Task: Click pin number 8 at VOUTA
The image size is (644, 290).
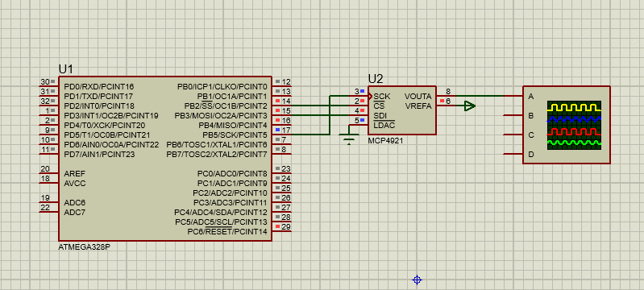Action: (448, 92)
